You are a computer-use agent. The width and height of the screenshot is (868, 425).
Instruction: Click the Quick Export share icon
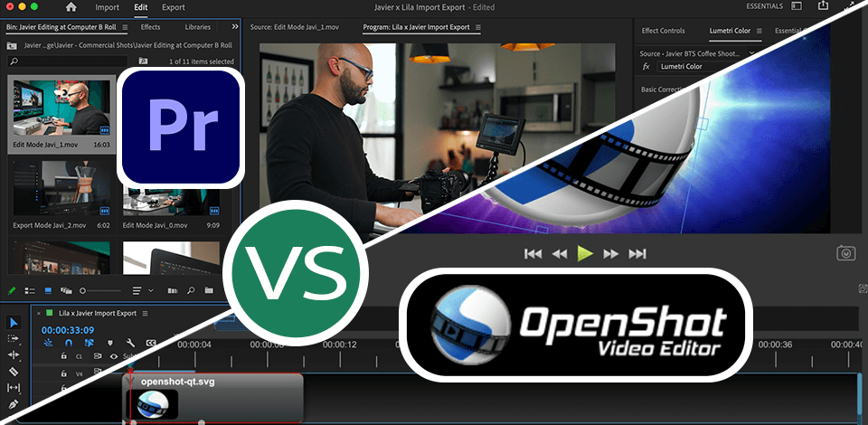click(823, 5)
